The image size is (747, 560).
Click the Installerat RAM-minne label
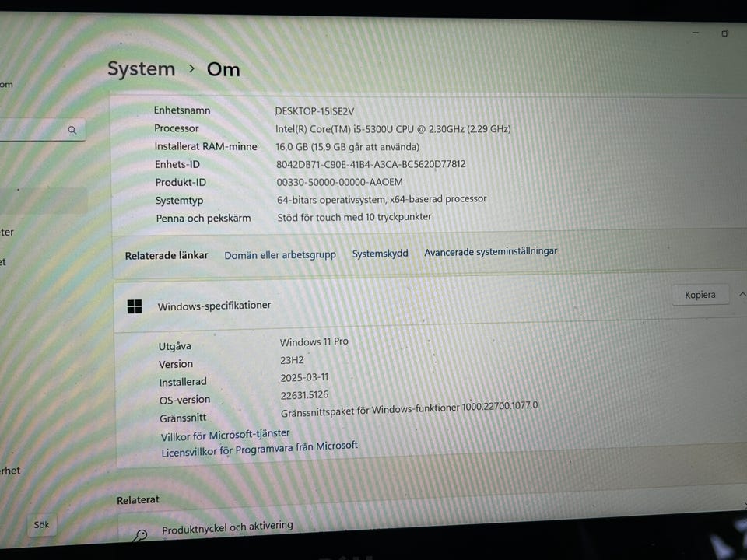coord(205,147)
